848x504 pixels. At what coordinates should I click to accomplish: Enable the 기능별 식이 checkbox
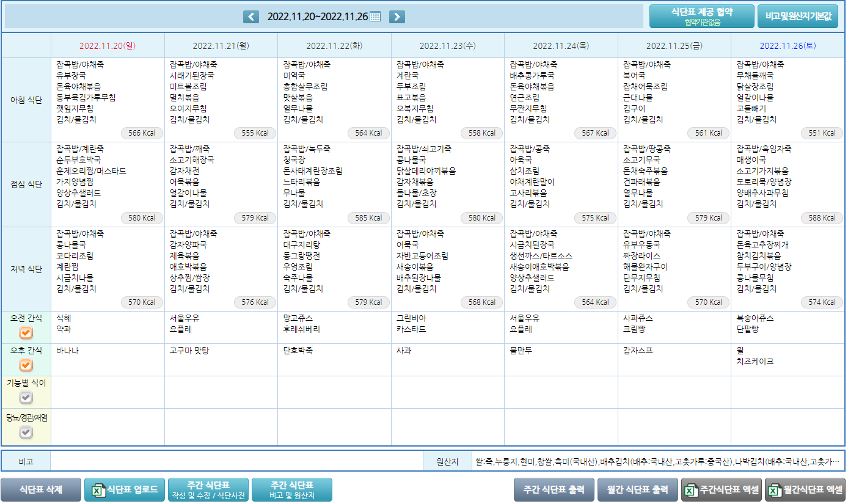[26, 398]
